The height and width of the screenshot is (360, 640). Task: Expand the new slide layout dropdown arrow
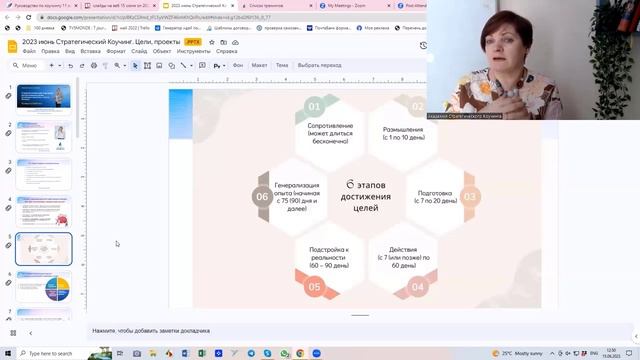tap(60, 65)
